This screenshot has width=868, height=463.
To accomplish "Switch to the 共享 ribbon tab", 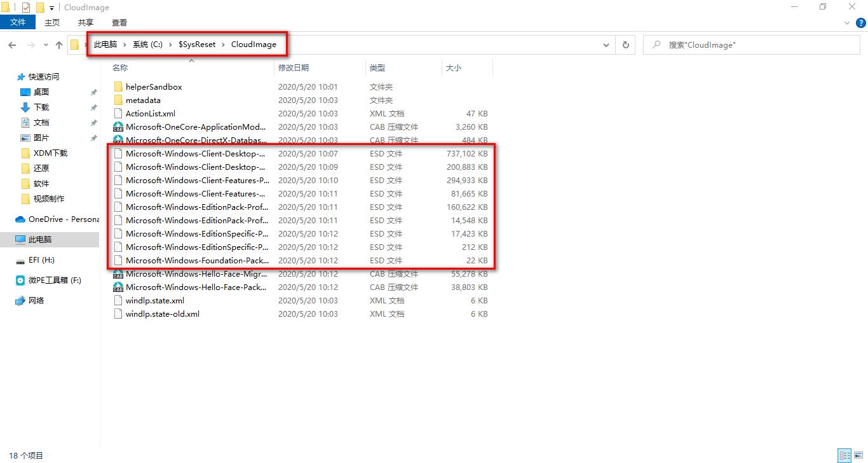I will tap(85, 22).
